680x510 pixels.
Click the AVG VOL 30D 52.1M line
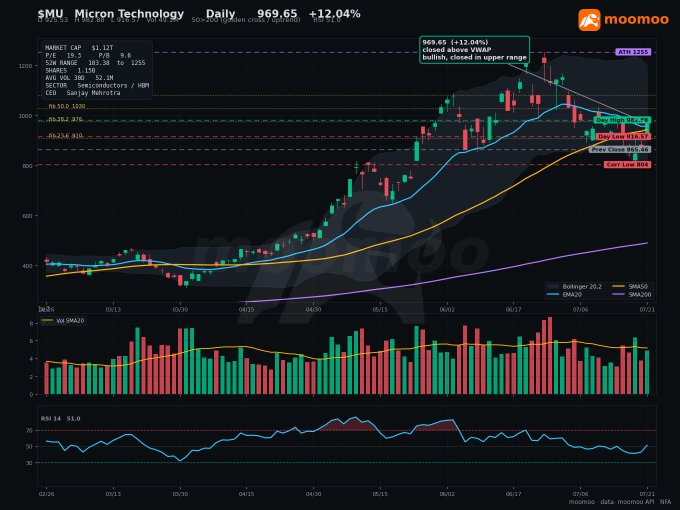coord(79,78)
